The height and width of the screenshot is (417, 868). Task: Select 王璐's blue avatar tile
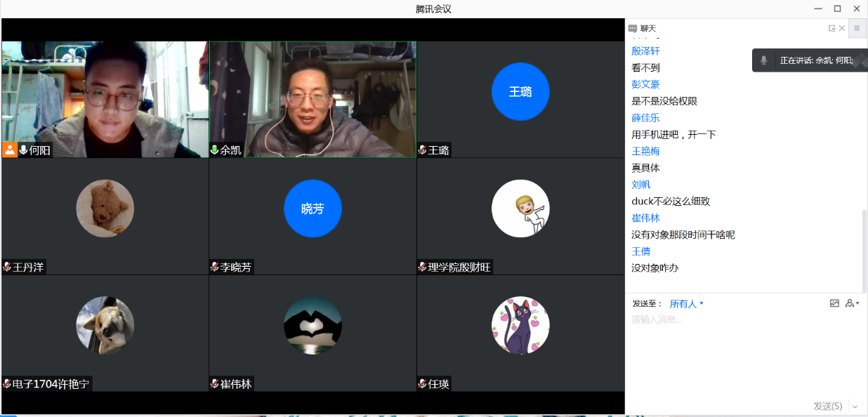(x=520, y=92)
